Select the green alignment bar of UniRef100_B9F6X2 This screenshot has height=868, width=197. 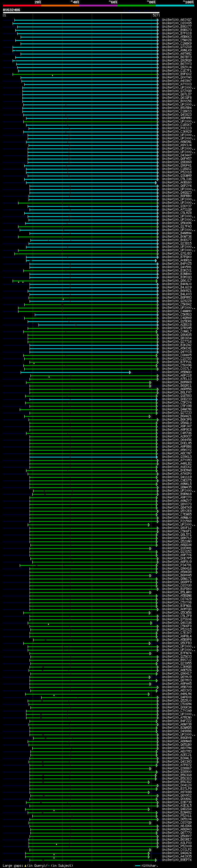(x=86, y=74)
